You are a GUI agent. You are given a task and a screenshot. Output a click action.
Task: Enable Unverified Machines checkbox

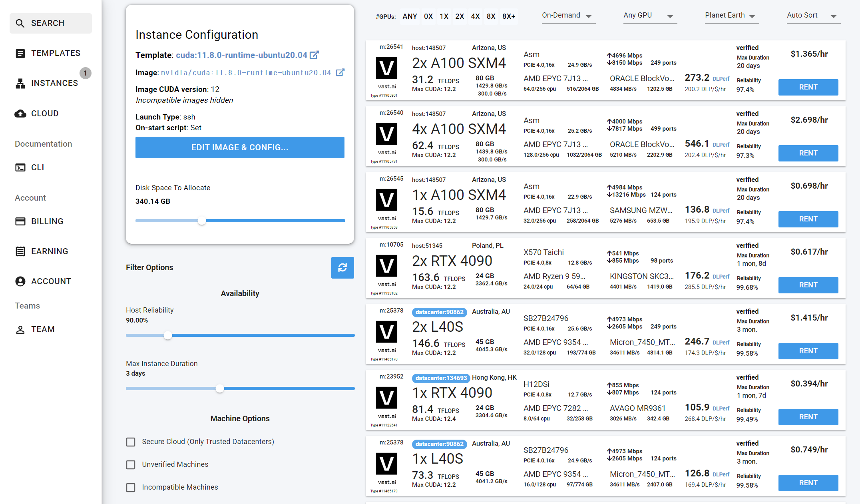(131, 465)
